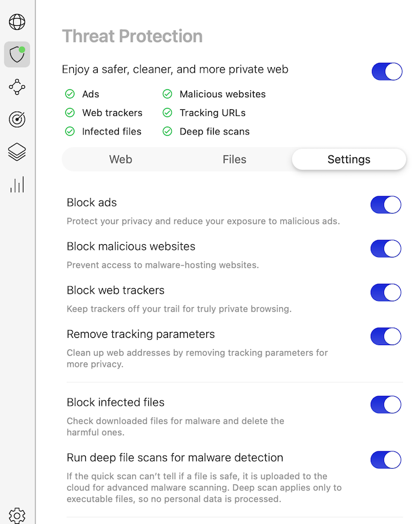
Task: Turn off Block infected files
Action: click(386, 405)
